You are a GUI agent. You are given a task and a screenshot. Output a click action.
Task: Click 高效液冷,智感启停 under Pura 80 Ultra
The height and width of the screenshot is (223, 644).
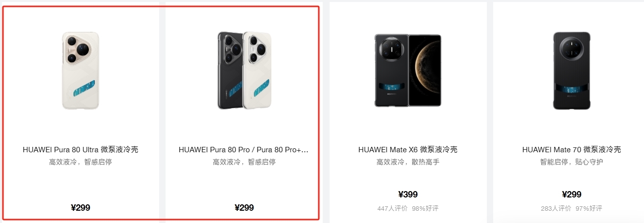coord(81,162)
